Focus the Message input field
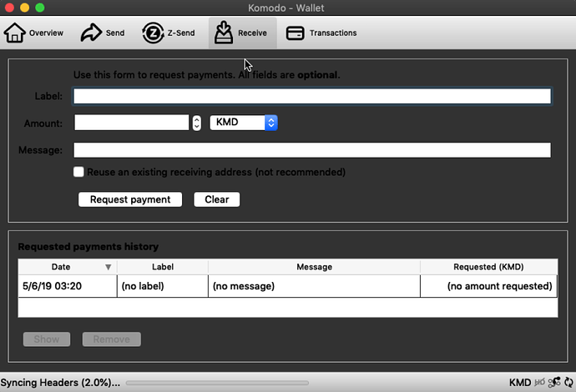The height and width of the screenshot is (392, 576). point(312,150)
